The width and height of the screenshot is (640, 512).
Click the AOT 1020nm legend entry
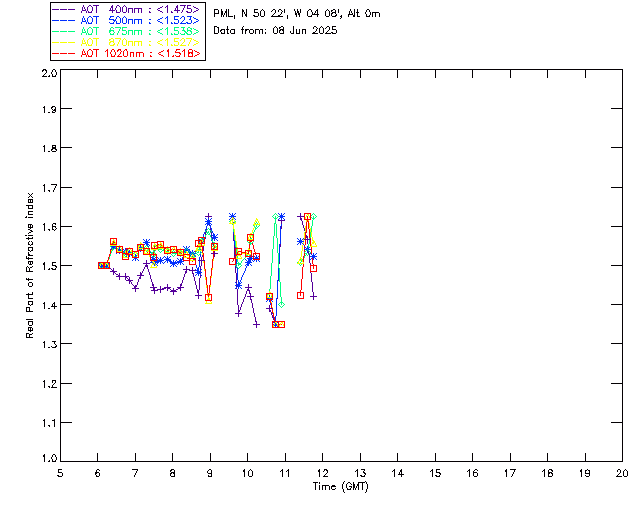point(127,53)
